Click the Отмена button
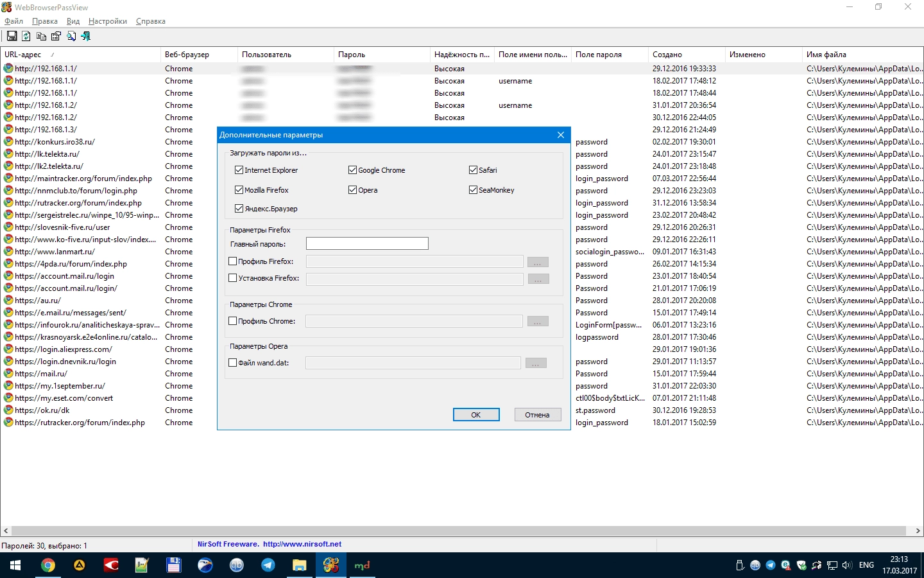Viewport: 924px width, 578px height. tap(537, 415)
